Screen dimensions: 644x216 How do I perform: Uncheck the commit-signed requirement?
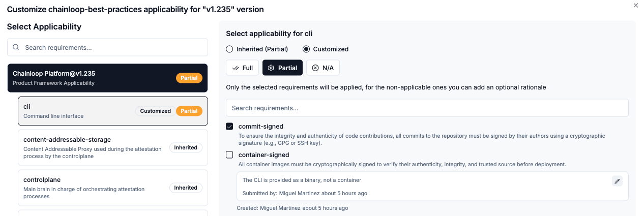(x=229, y=127)
